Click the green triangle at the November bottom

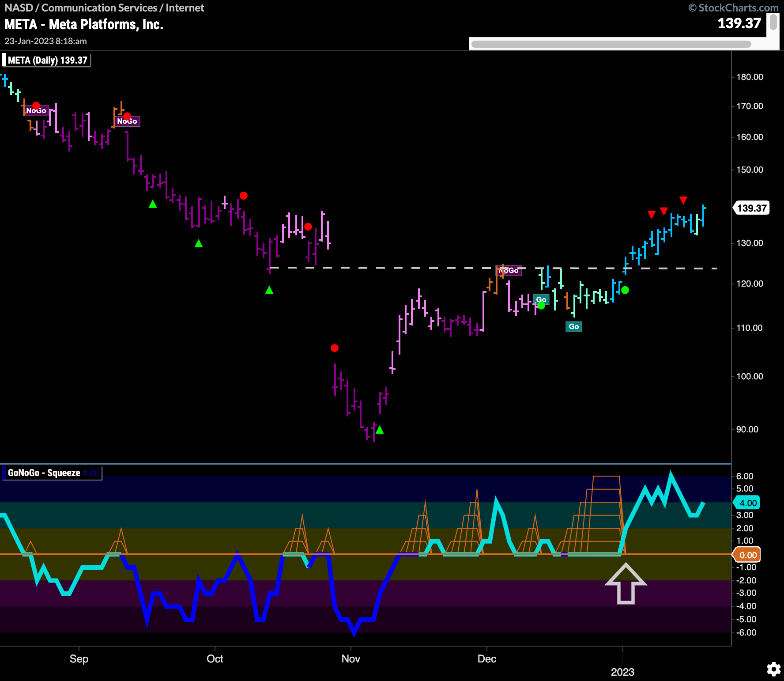click(380, 430)
